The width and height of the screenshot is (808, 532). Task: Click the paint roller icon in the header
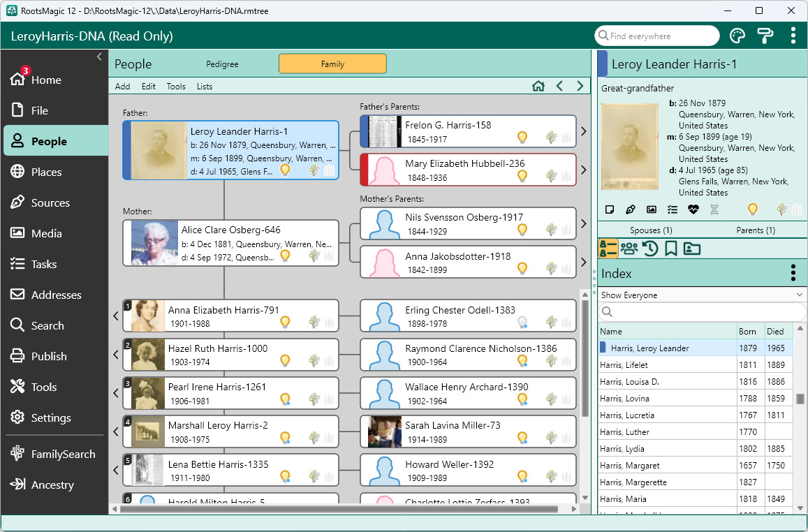pos(765,36)
